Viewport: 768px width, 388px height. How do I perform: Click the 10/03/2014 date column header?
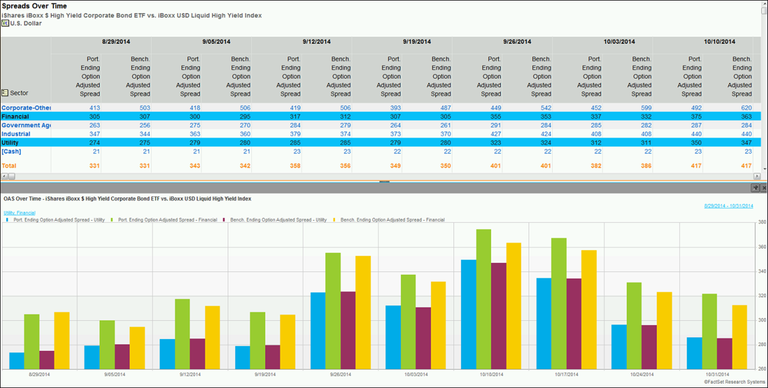click(x=619, y=42)
